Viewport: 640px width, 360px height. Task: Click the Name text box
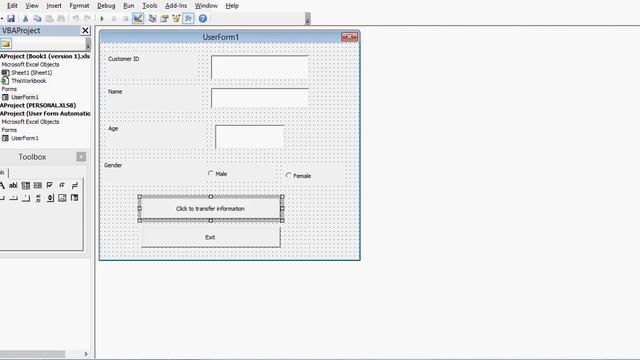point(260,98)
